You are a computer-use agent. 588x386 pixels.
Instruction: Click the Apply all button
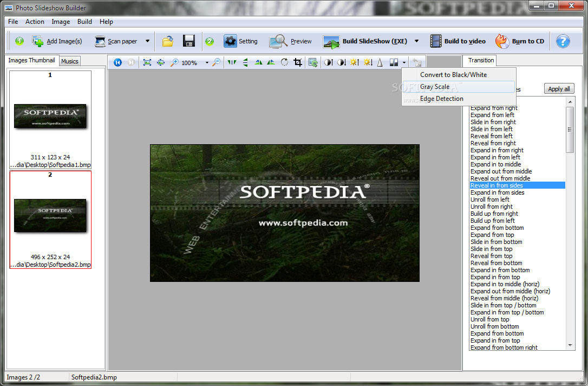tap(559, 89)
